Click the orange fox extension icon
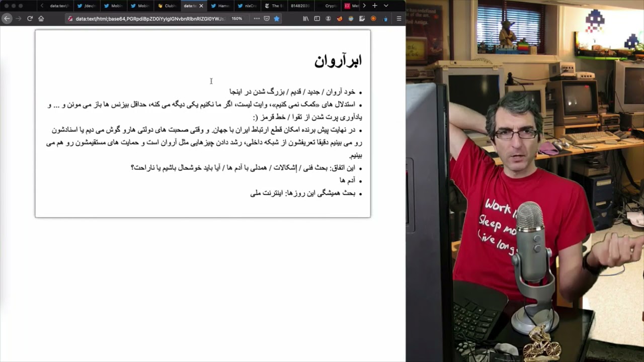This screenshot has width=644, height=362. [339, 19]
